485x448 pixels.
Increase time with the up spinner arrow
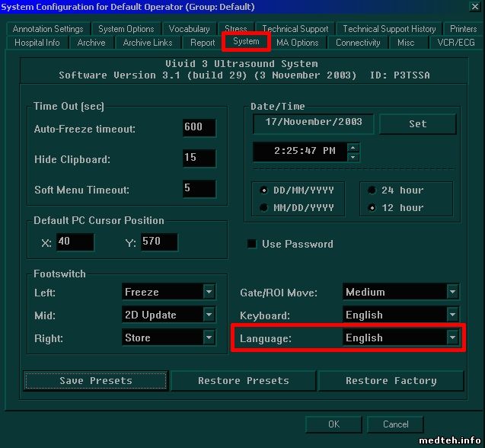coord(353,147)
